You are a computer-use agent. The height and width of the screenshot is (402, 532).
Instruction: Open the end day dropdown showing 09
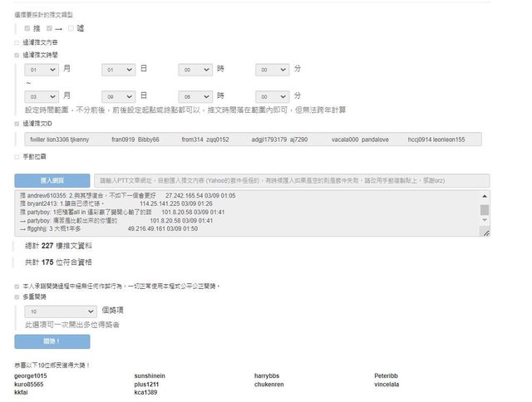pos(118,96)
